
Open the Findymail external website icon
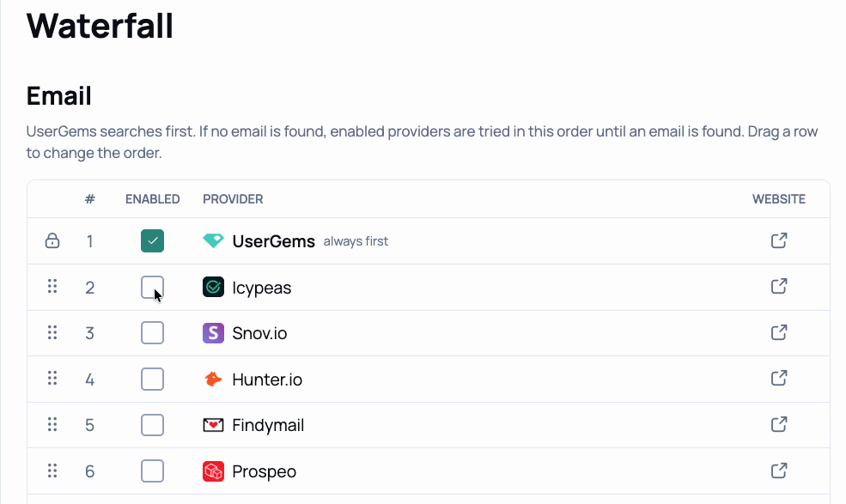point(778,425)
